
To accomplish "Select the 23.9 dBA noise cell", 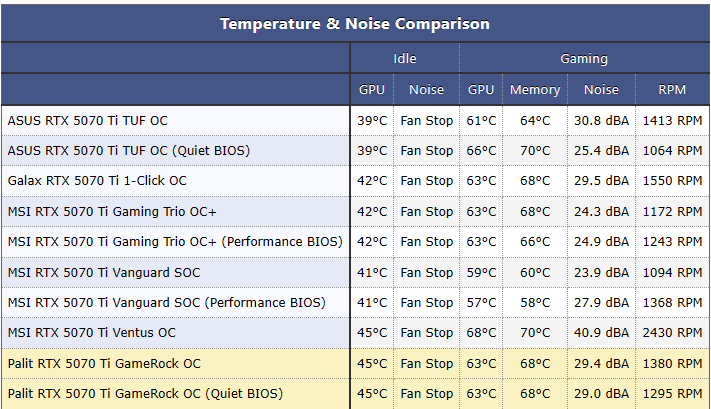I will coord(601,273).
